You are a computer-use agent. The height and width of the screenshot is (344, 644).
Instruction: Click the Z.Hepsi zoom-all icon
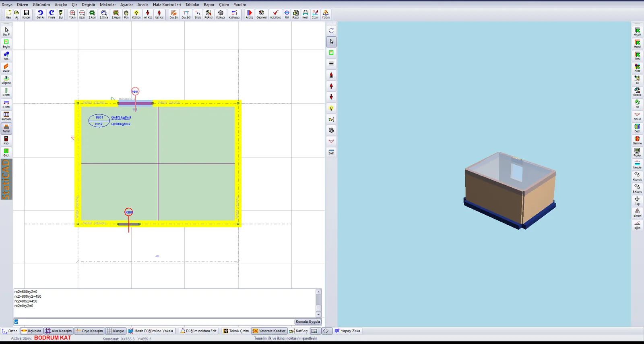pos(116,15)
